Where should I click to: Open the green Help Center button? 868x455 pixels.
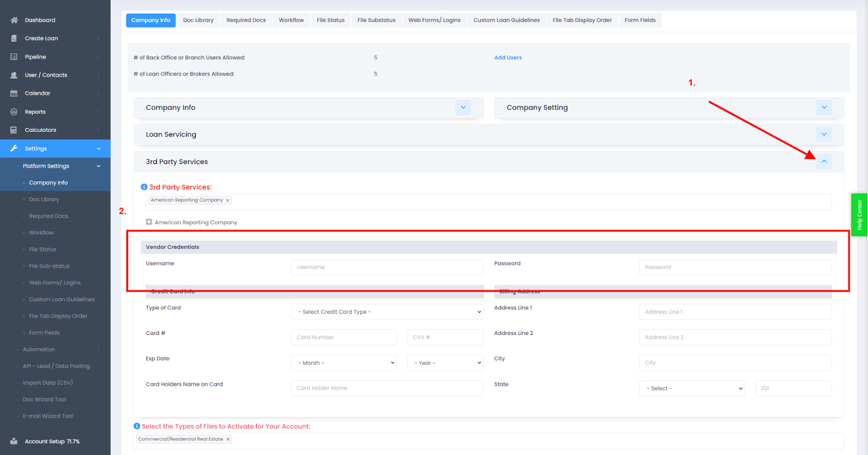click(x=859, y=215)
